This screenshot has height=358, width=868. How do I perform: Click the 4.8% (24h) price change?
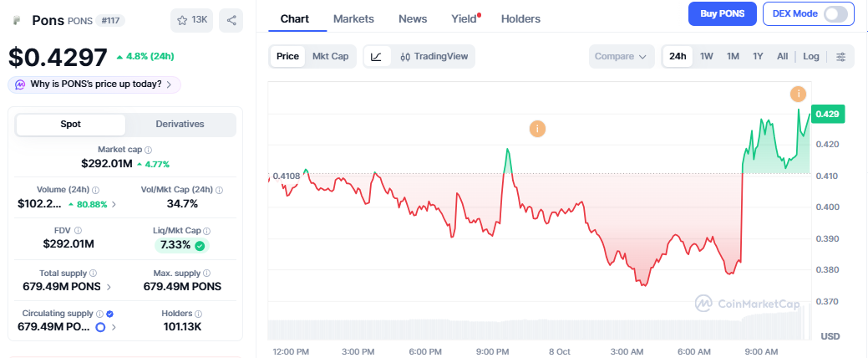point(145,56)
